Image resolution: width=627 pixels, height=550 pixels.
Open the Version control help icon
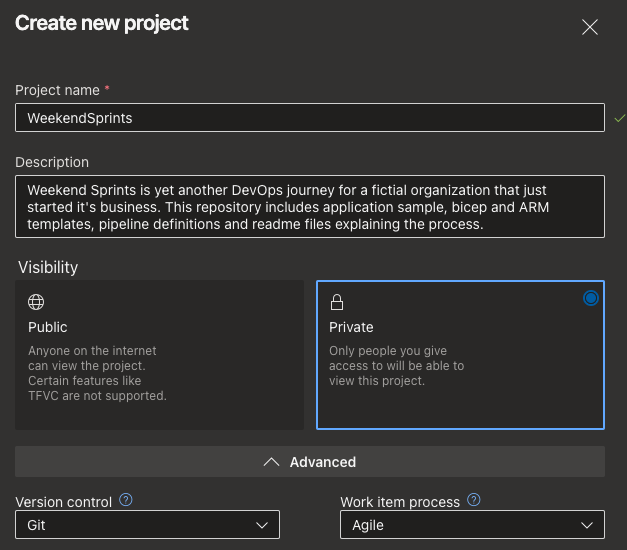126,500
